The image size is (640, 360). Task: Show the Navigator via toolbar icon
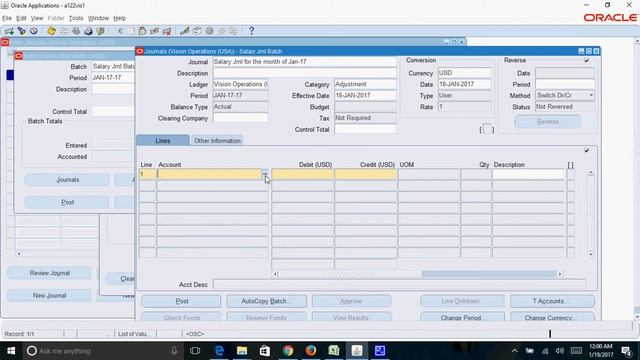[34, 31]
